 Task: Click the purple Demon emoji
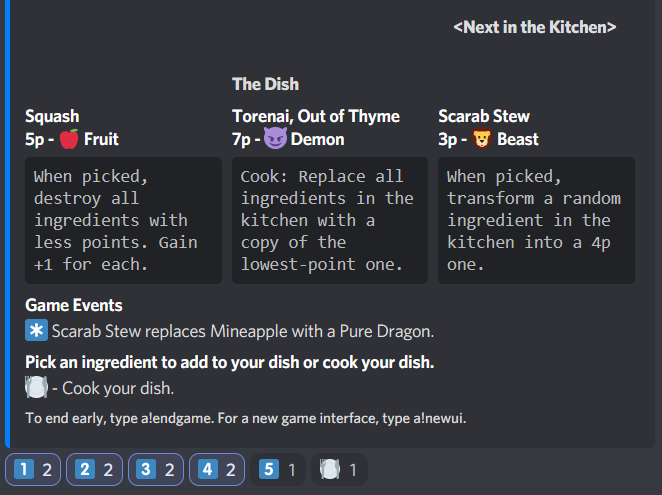275,139
